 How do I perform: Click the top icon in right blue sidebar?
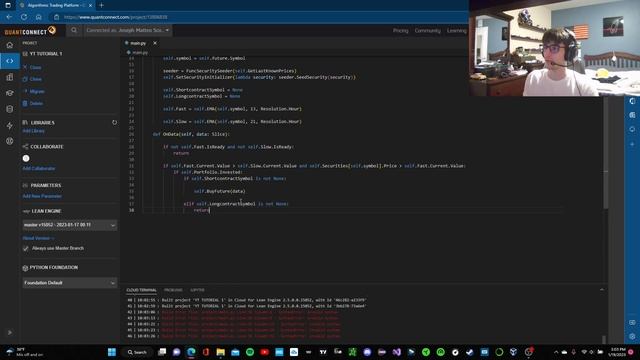point(632,101)
